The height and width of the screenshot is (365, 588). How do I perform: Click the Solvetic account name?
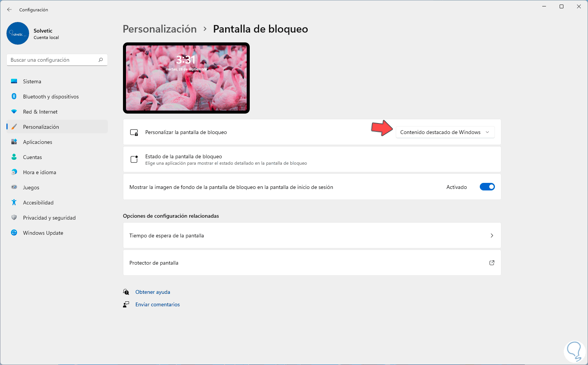(43, 31)
